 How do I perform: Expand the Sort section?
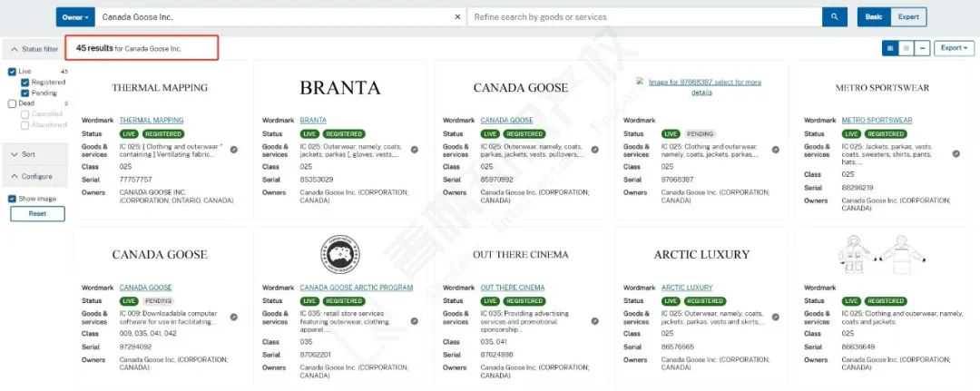35,154
